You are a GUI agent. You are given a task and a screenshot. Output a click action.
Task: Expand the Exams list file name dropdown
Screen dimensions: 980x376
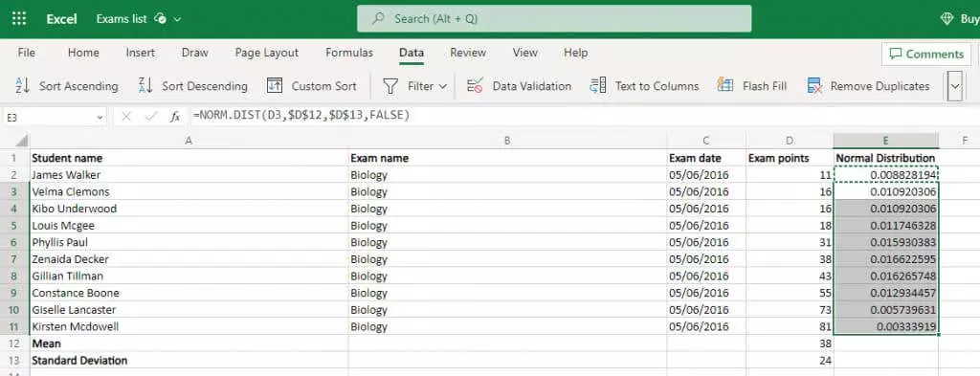[177, 19]
